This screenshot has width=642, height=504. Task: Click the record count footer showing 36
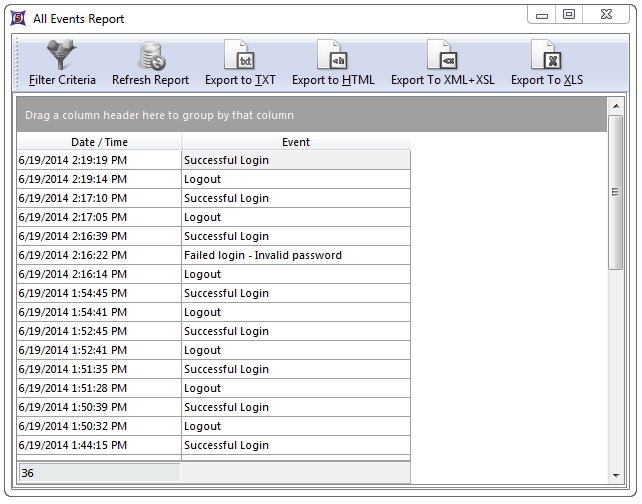98,472
